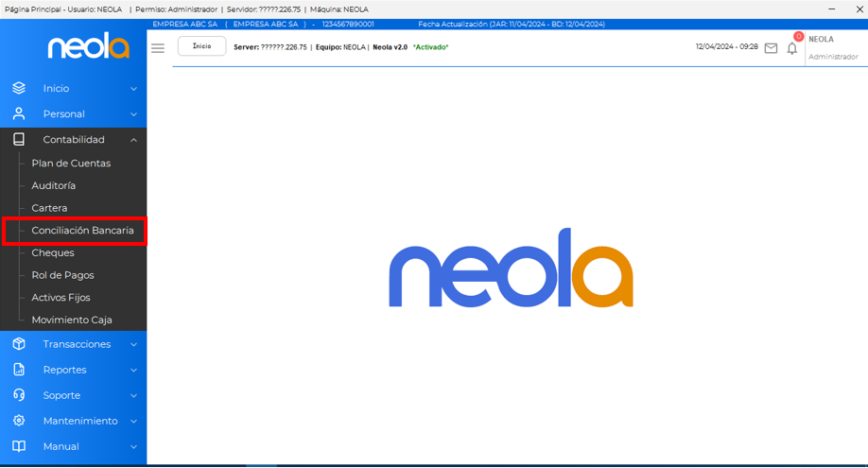Click the Contabilidad book icon

(x=19, y=139)
